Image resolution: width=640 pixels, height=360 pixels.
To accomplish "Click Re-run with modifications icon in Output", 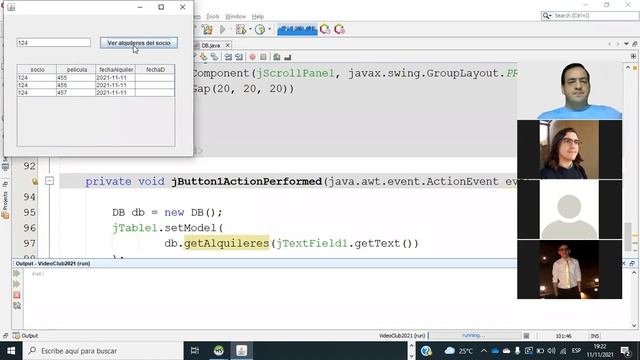I will coord(17,284).
